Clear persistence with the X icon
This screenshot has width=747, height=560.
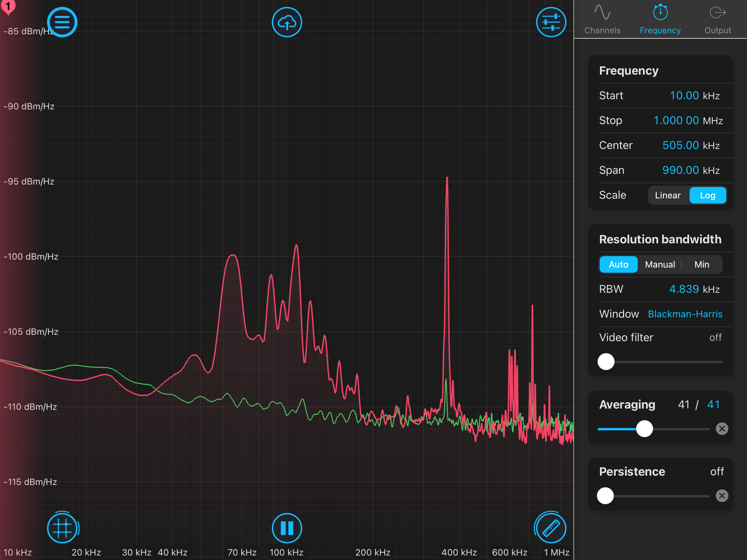pos(722,496)
